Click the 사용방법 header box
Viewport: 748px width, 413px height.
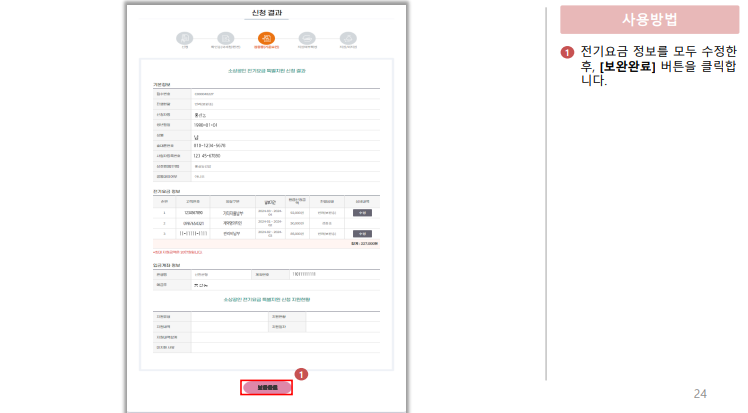coord(649,20)
